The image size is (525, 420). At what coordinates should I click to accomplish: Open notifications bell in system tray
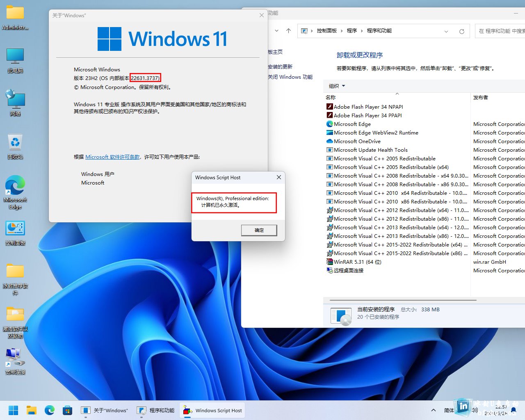(x=513, y=410)
